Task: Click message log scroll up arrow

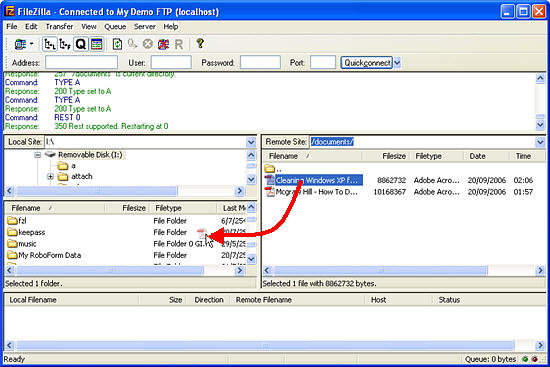Action: pyautogui.click(x=540, y=78)
